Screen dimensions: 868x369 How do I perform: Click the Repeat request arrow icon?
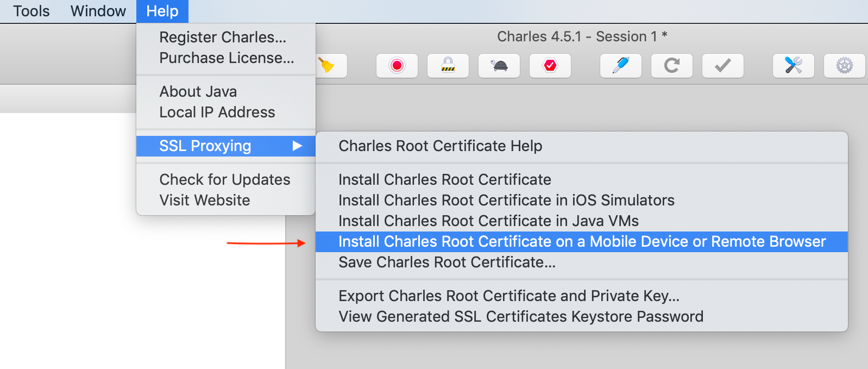tap(672, 66)
